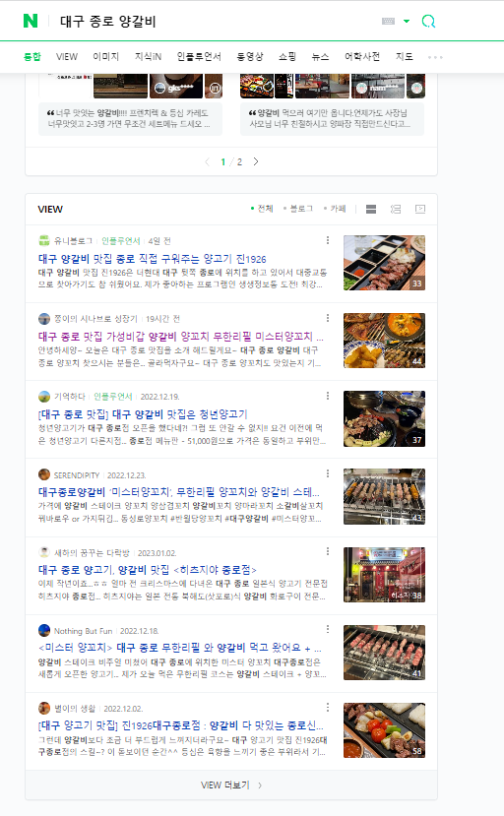This screenshot has height=816, width=504.
Task: Open options menu for 청년양고기 post
Action: click(328, 396)
